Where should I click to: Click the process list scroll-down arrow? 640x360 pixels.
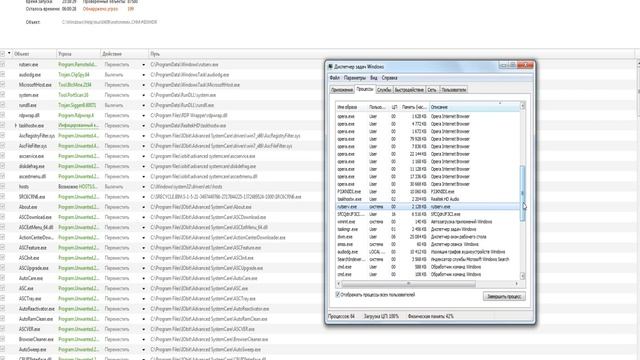click(x=522, y=276)
